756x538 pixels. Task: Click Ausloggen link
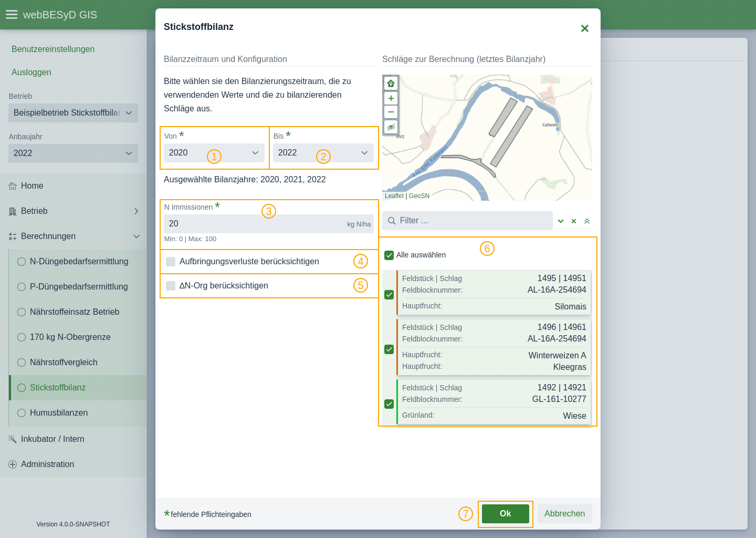pos(31,73)
